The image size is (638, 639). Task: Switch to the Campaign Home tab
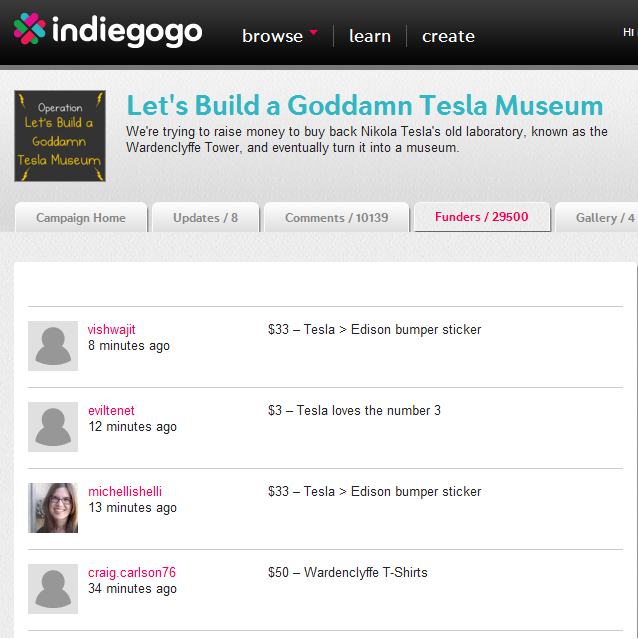(81, 218)
